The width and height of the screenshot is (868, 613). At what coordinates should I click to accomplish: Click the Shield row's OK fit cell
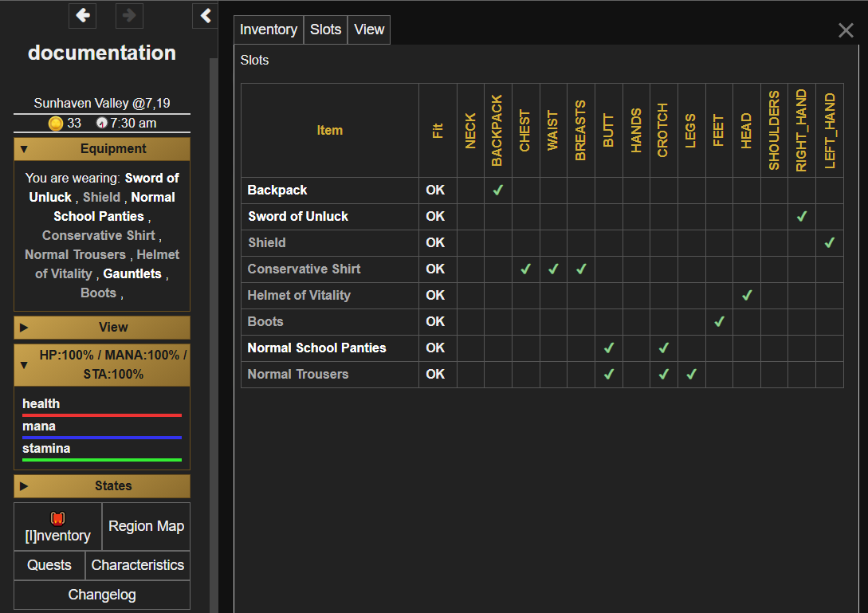pyautogui.click(x=438, y=242)
